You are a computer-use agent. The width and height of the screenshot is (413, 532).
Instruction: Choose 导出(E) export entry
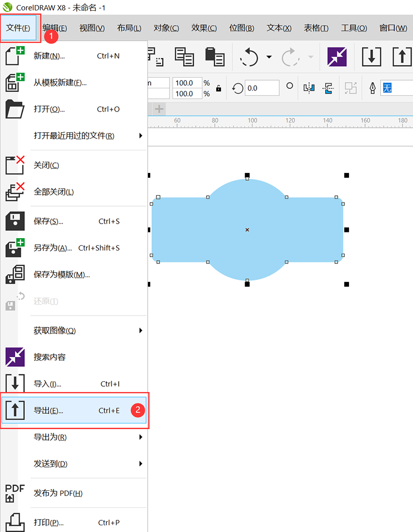[74, 410]
